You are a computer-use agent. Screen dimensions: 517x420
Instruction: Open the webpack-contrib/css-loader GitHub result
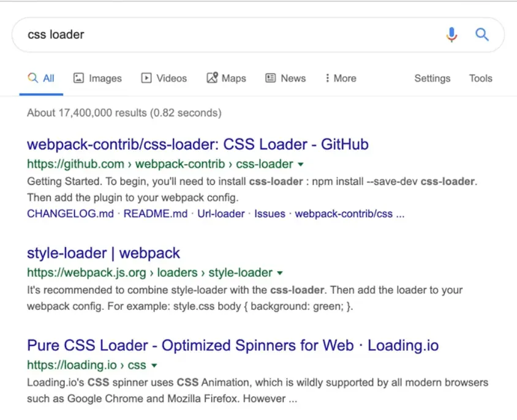(198, 145)
